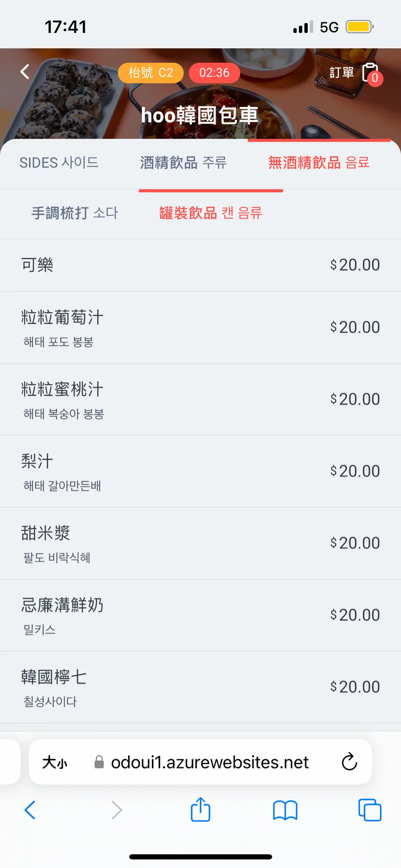
Task: Tap the back arrow in restaurant header
Action: [x=25, y=72]
